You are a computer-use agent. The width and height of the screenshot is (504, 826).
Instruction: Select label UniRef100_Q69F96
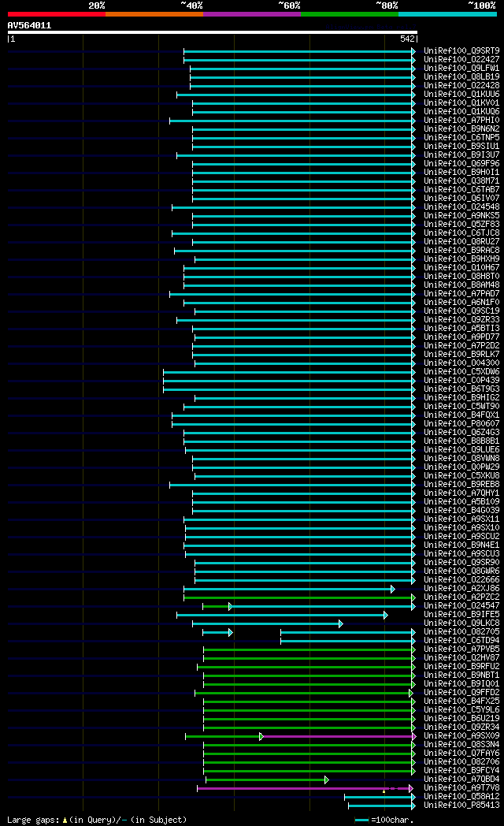(x=461, y=164)
